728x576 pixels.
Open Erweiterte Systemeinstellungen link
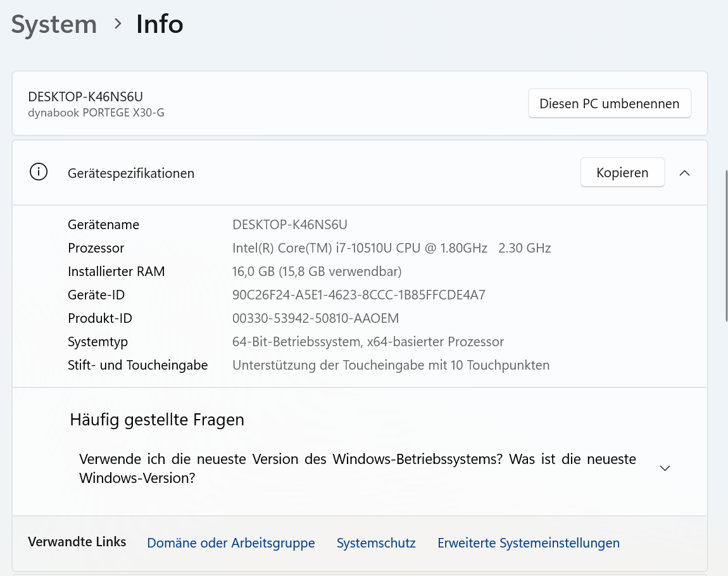coord(529,542)
